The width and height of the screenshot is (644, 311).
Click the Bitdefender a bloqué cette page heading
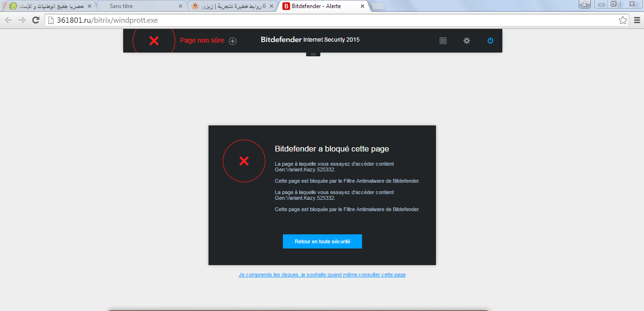pyautogui.click(x=332, y=149)
